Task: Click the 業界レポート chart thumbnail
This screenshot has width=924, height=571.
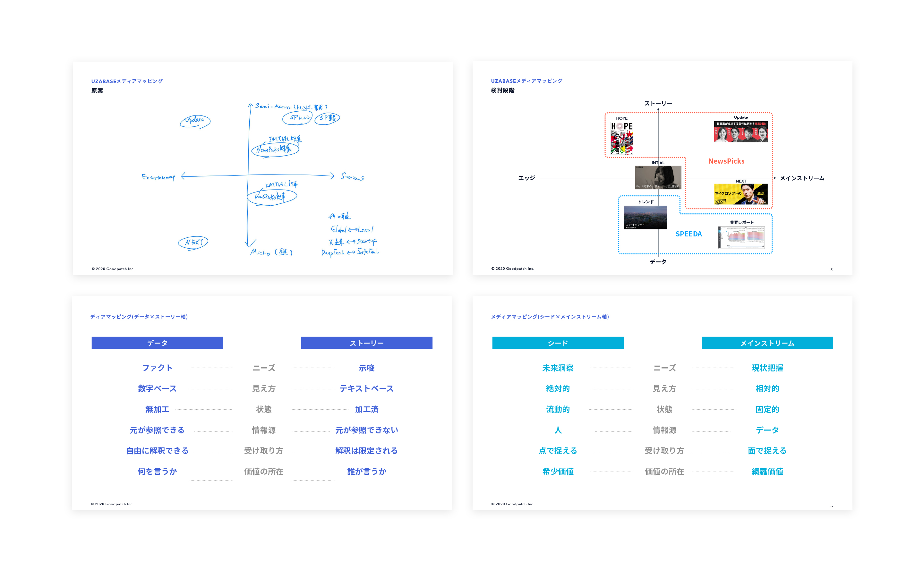Action: click(741, 237)
